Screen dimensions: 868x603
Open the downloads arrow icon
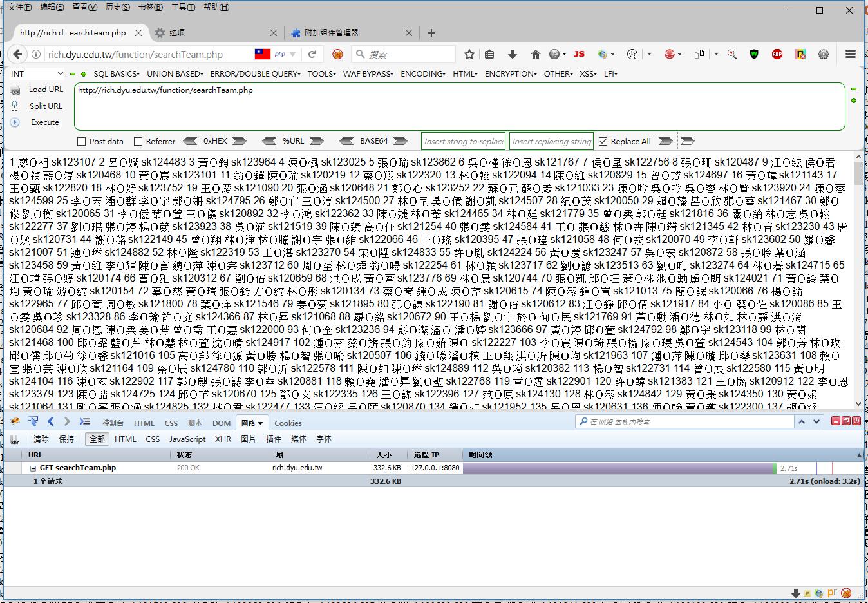[513, 54]
